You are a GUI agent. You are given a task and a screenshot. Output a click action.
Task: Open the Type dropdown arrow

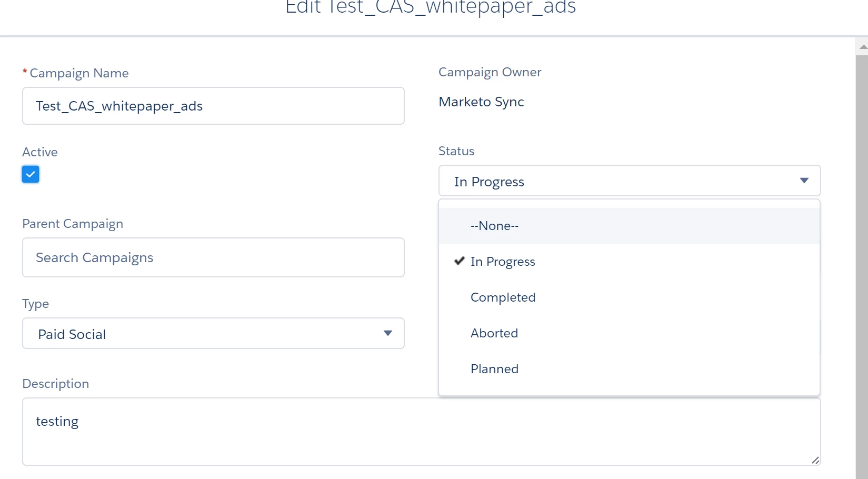click(388, 333)
